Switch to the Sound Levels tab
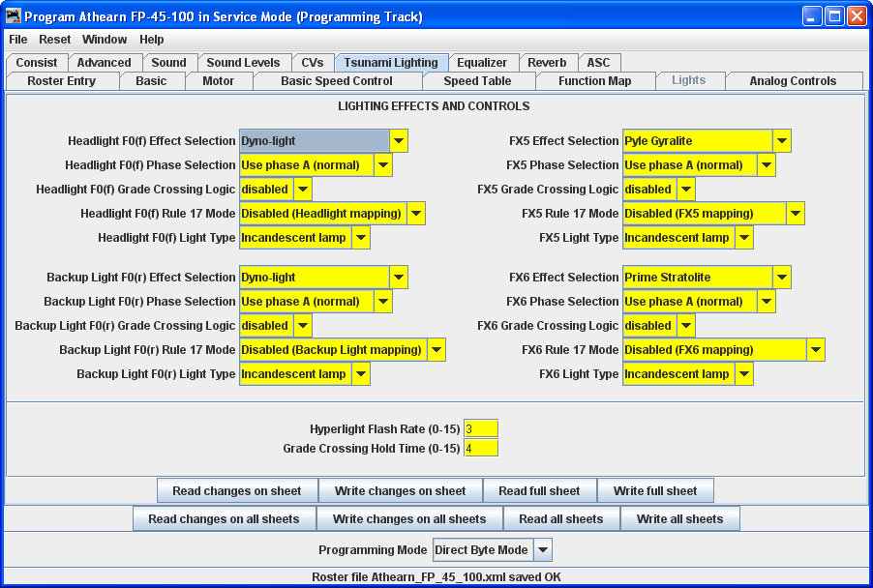 point(243,63)
